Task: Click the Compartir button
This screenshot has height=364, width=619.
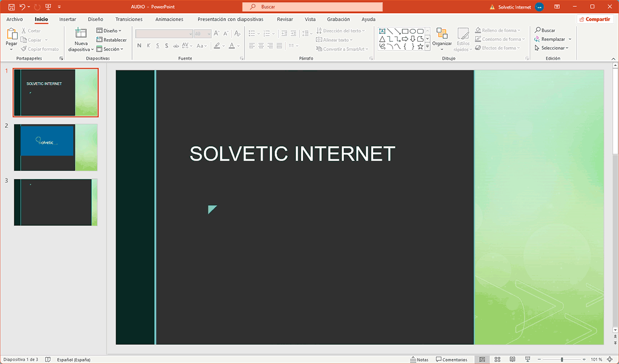Action: (x=595, y=19)
